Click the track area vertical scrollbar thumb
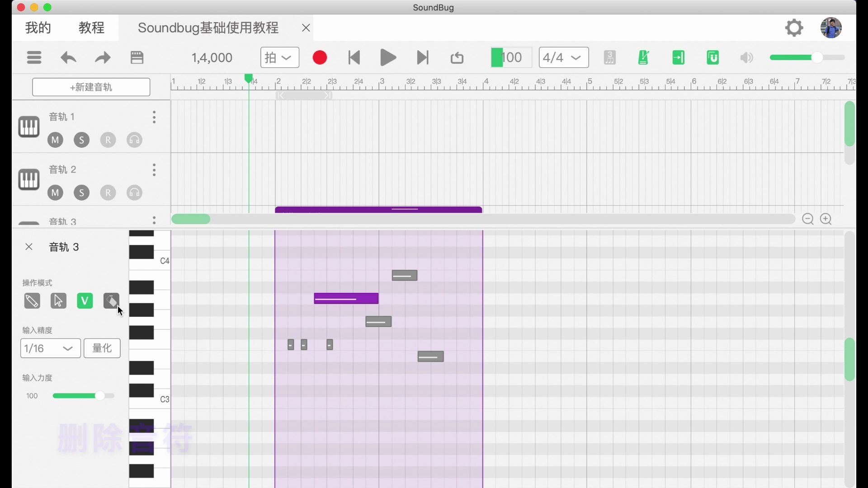The width and height of the screenshot is (868, 488). point(849,124)
